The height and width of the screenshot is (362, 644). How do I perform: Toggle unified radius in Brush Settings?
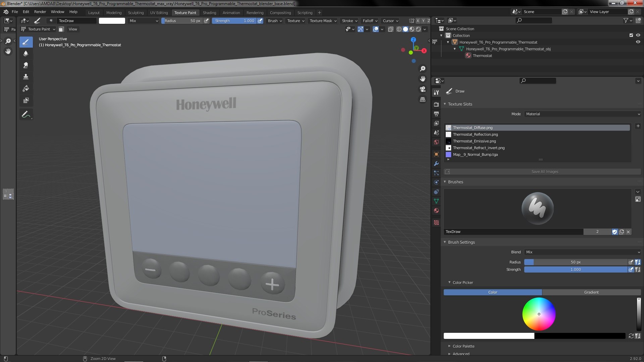[638, 262]
